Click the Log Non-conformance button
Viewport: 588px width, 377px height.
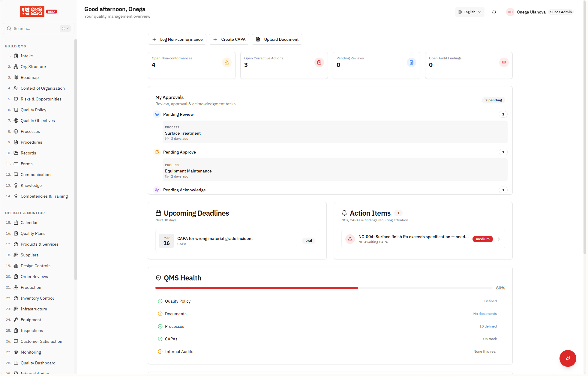tap(177, 39)
